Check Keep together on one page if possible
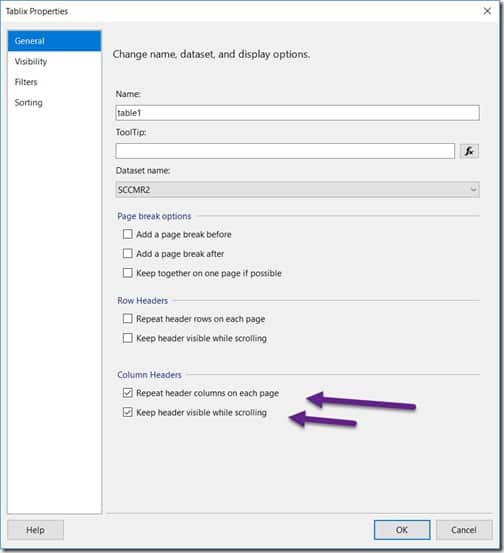This screenshot has width=504, height=553. (128, 273)
